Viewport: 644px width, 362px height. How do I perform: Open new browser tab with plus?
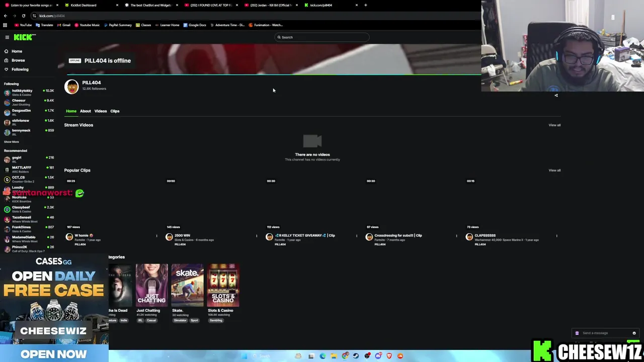click(x=366, y=5)
